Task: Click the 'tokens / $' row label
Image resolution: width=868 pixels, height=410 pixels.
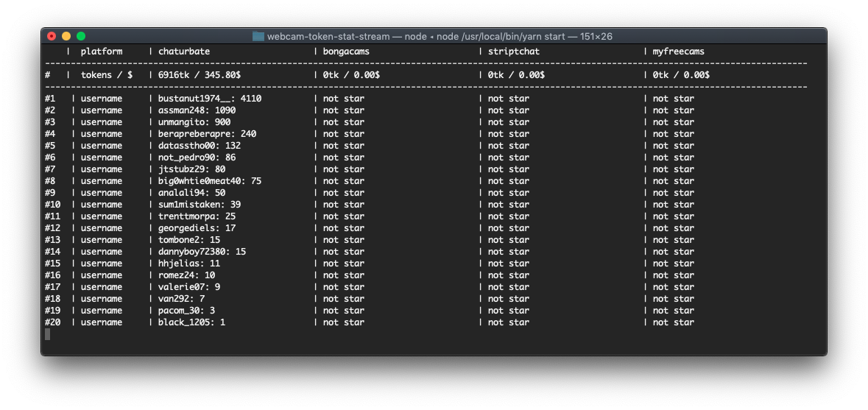Action: (106, 74)
